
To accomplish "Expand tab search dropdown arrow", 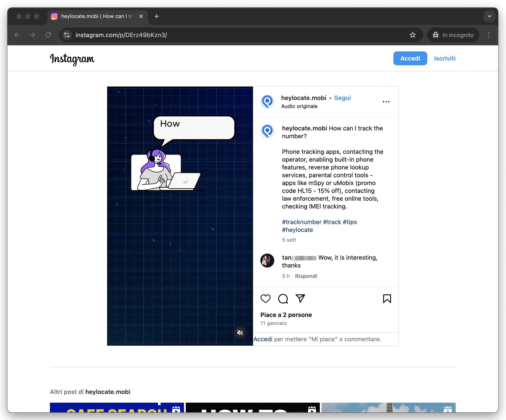I will (489, 16).
